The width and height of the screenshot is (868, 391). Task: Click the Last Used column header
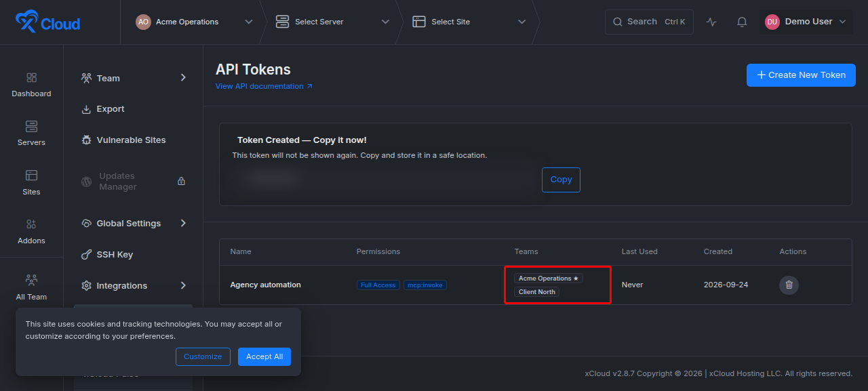pos(639,251)
